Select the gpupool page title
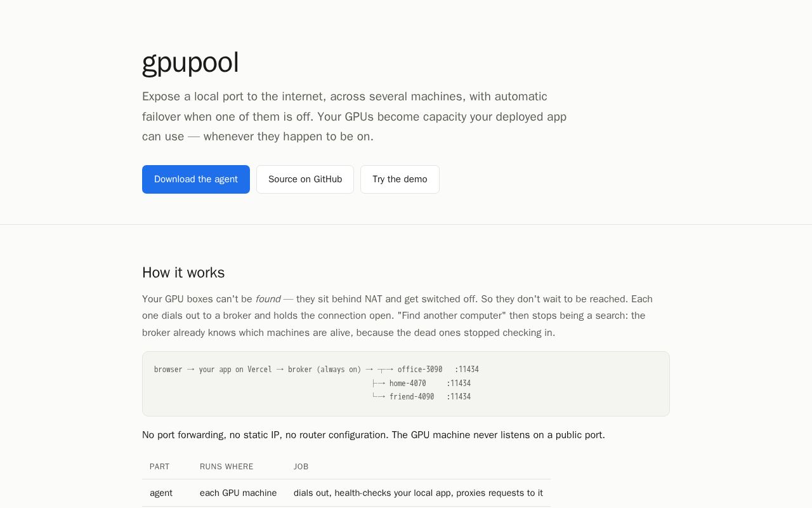Screen dimensions: 812x508 [x=190, y=63]
